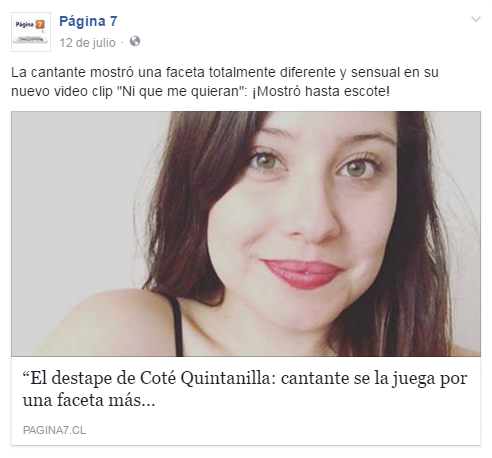Click the PAGINA7.CL domain label

pyautogui.click(x=54, y=430)
